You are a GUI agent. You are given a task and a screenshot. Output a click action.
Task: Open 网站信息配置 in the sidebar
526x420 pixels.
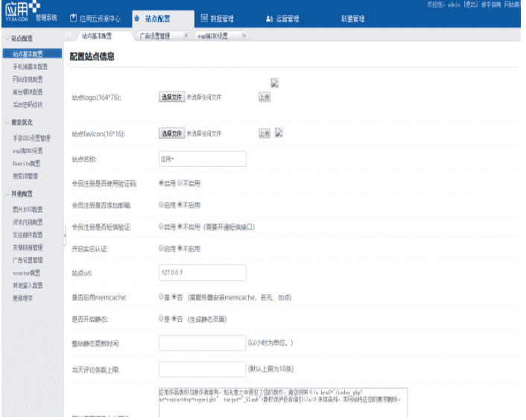tap(28, 80)
